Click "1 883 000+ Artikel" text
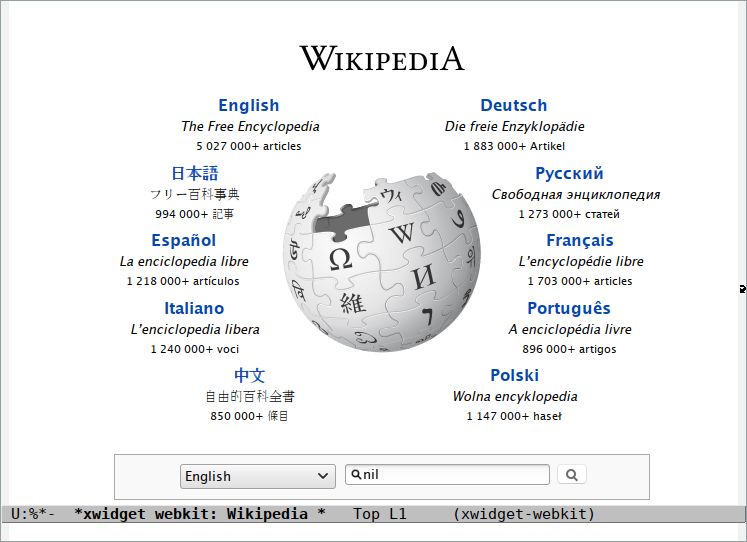 [x=515, y=146]
